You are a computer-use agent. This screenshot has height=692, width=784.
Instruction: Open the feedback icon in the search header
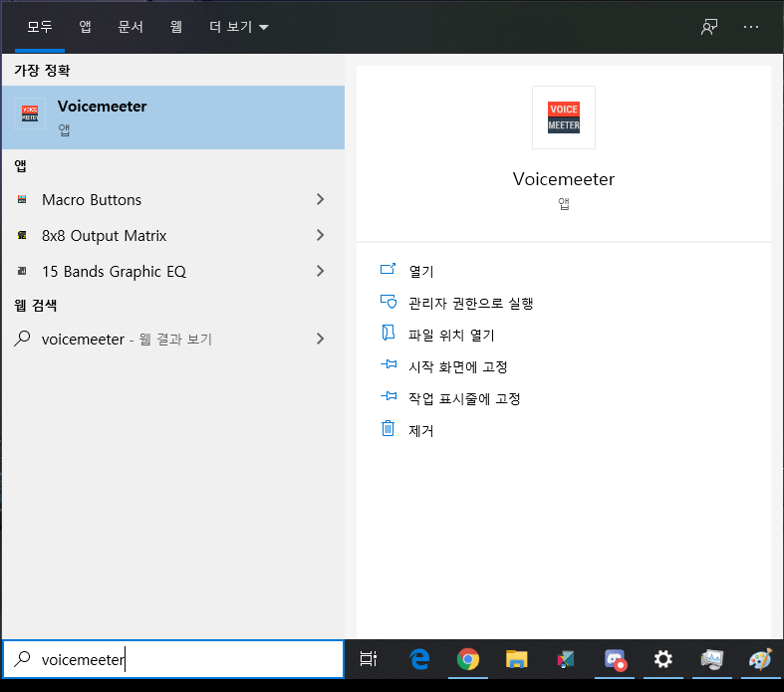(708, 27)
